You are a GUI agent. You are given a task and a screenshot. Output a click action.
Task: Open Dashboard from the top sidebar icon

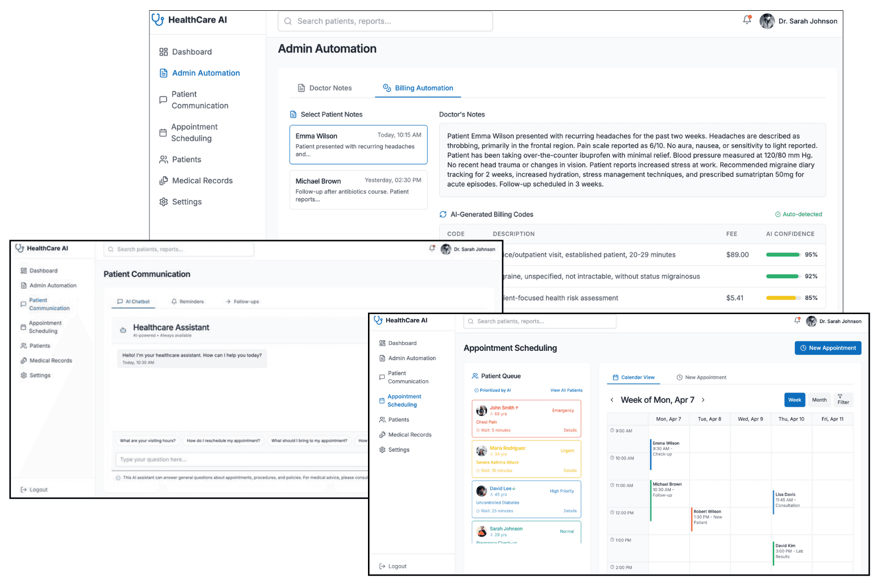164,52
